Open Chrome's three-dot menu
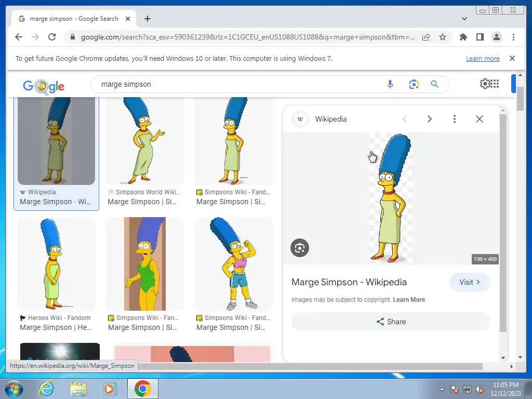 (513, 37)
